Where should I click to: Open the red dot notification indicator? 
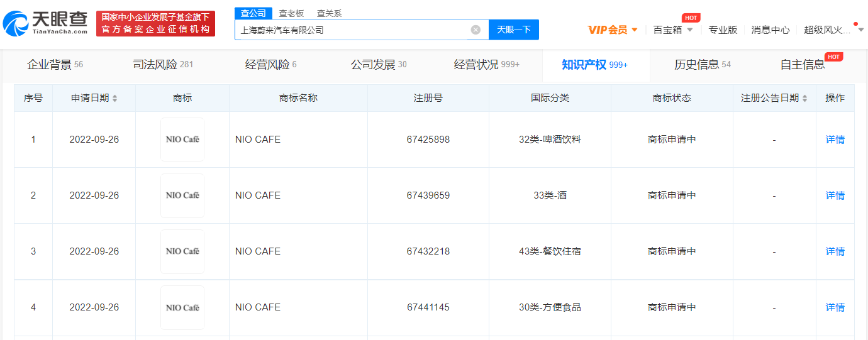855,24
